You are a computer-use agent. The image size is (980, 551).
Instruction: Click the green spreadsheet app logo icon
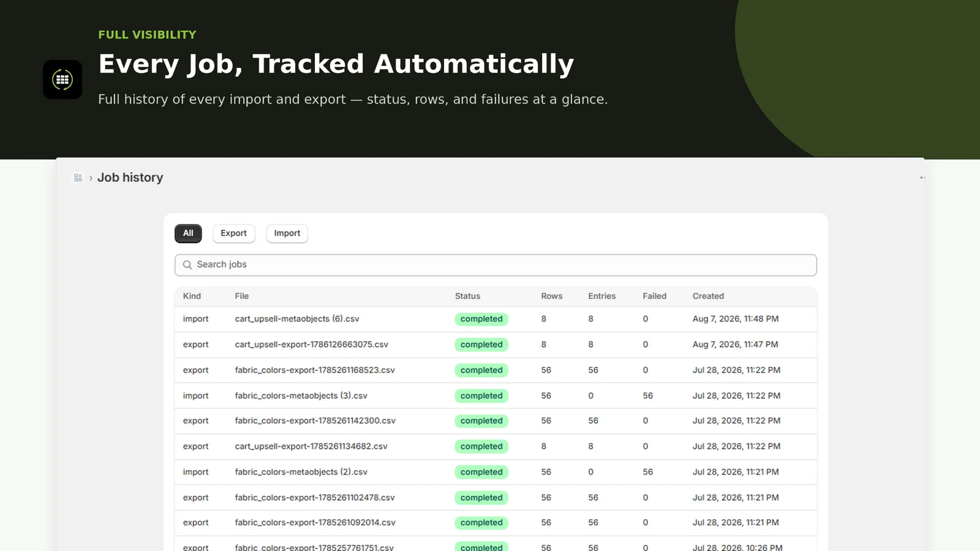62,80
